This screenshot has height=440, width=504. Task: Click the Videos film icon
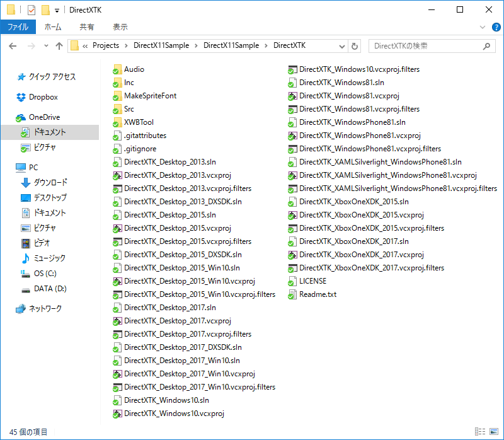click(26, 243)
